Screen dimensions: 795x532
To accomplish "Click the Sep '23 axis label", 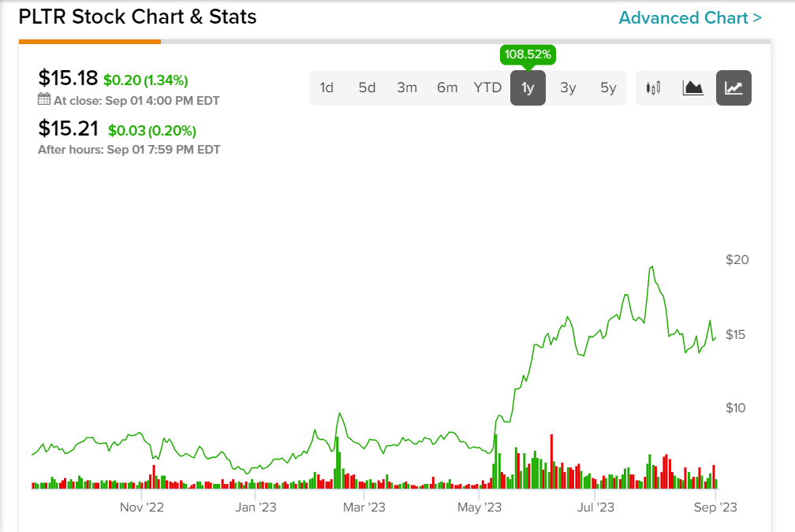I will [715, 508].
